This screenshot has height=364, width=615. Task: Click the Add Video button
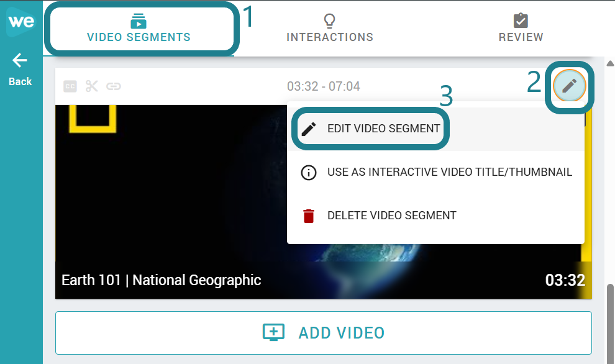pyautogui.click(x=324, y=333)
